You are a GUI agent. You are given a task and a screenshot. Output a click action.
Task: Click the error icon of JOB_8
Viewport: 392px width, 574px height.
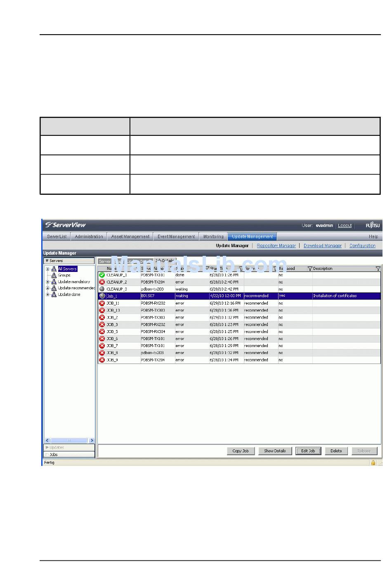[102, 353]
